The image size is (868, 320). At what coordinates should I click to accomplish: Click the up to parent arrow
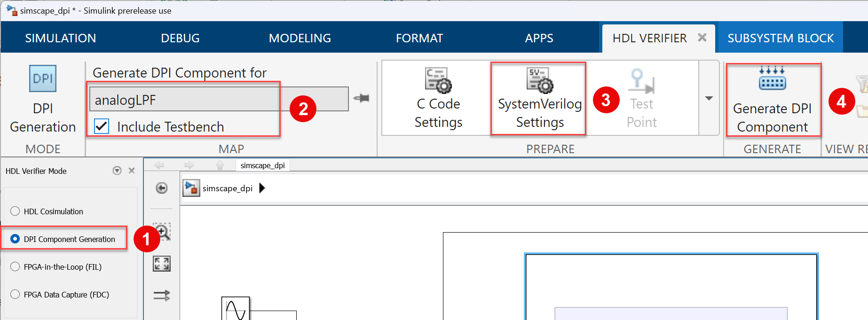click(220, 165)
